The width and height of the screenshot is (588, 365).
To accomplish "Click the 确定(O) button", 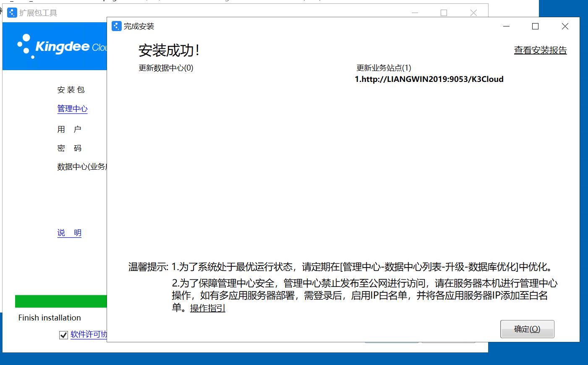I will click(x=527, y=329).
